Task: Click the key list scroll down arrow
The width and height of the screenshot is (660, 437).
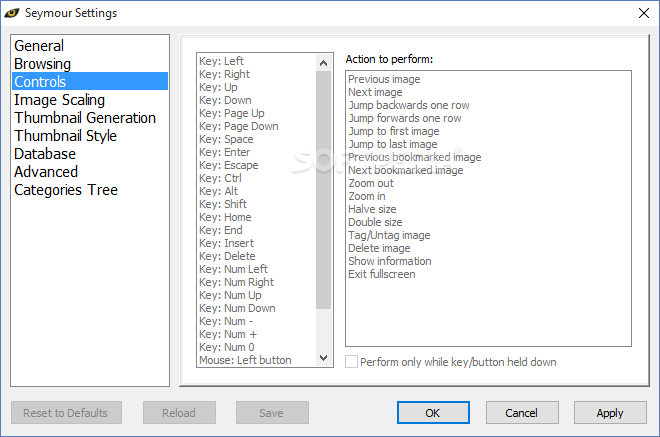Action: (323, 358)
